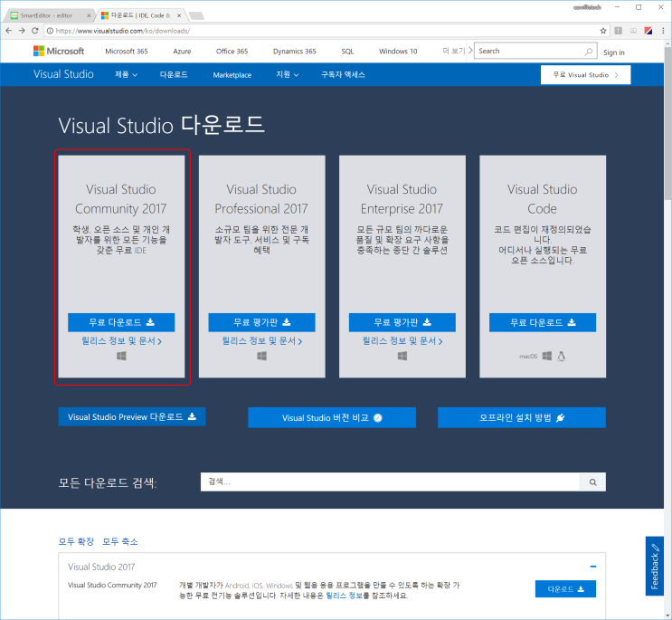
Task: Open SQL in the top nav
Action: click(x=347, y=51)
